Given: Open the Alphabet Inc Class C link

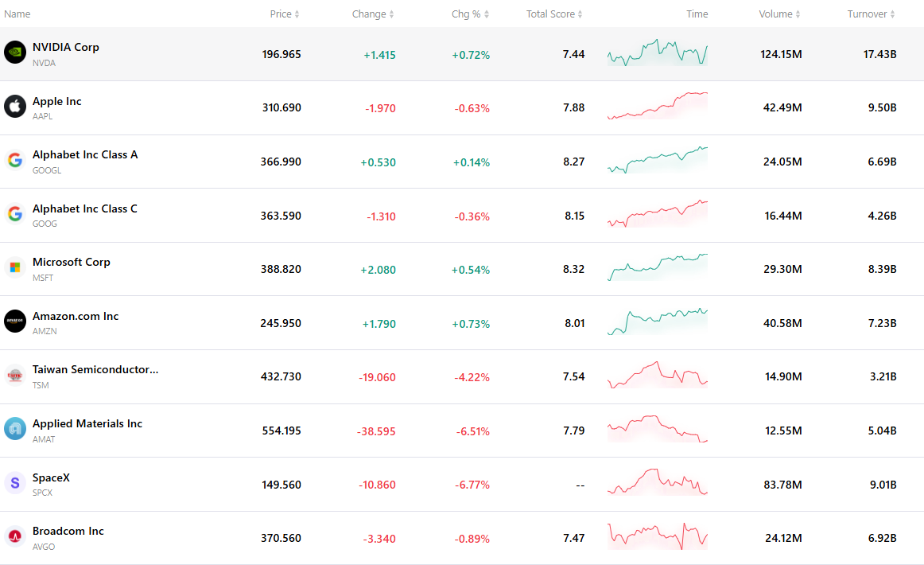Looking at the screenshot, I should (x=85, y=208).
